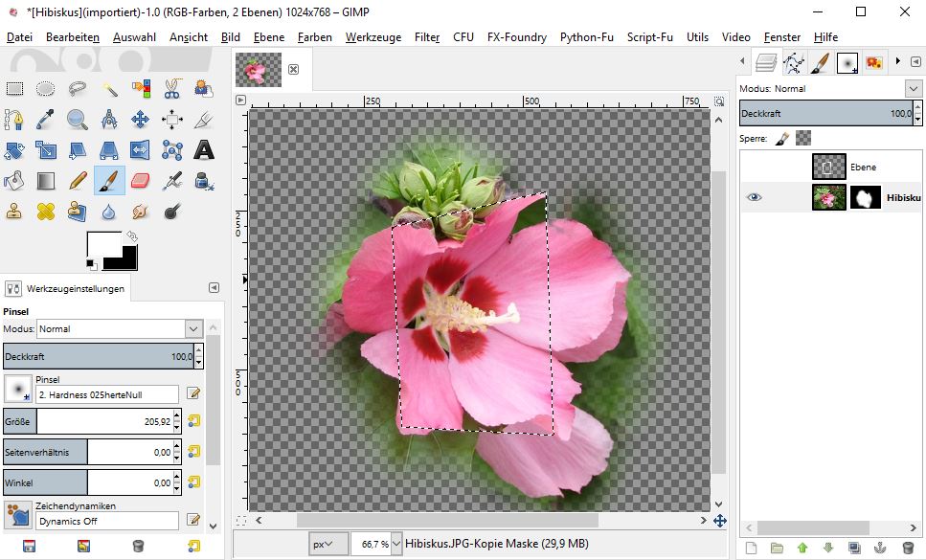Pick the Fuzzy Select magic wand tool
The width and height of the screenshot is (926, 560).
[109, 89]
